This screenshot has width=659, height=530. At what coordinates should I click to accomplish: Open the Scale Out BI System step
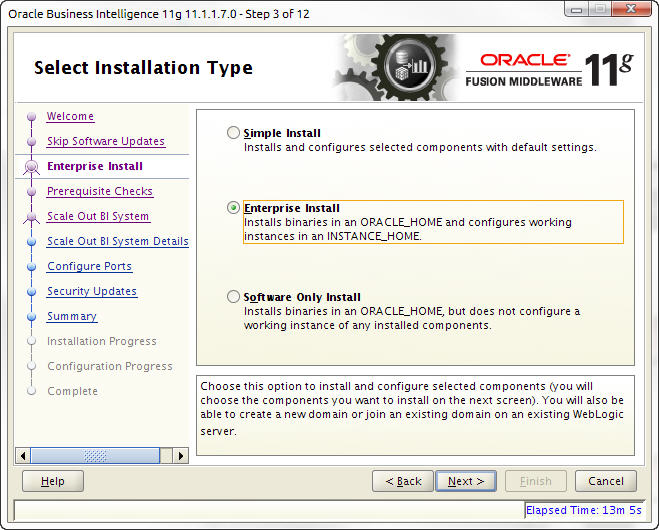pos(98,216)
